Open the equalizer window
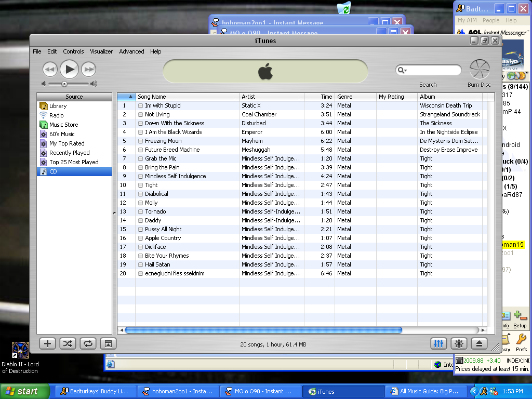The width and height of the screenshot is (532, 399). (438, 344)
